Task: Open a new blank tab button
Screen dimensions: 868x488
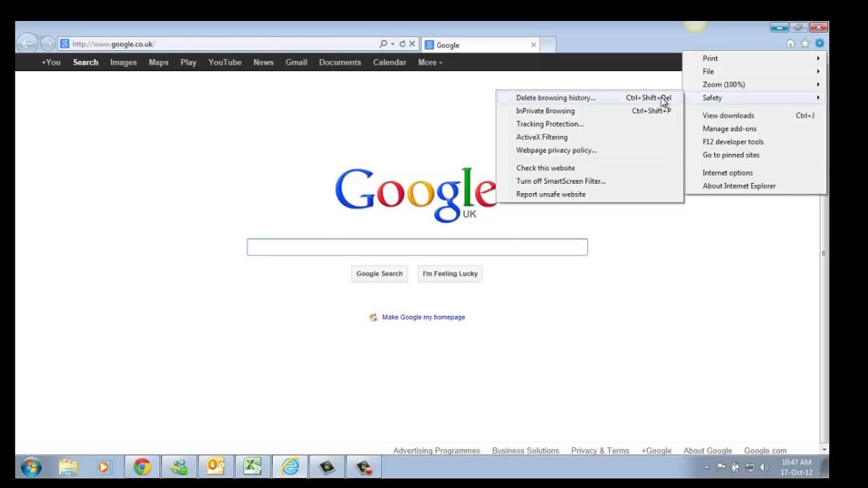Action: point(549,45)
